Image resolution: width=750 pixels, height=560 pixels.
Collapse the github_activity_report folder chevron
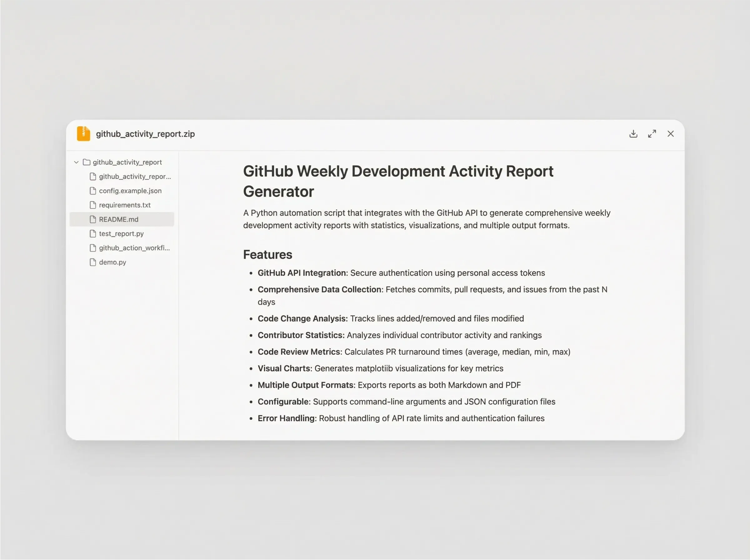pyautogui.click(x=76, y=162)
